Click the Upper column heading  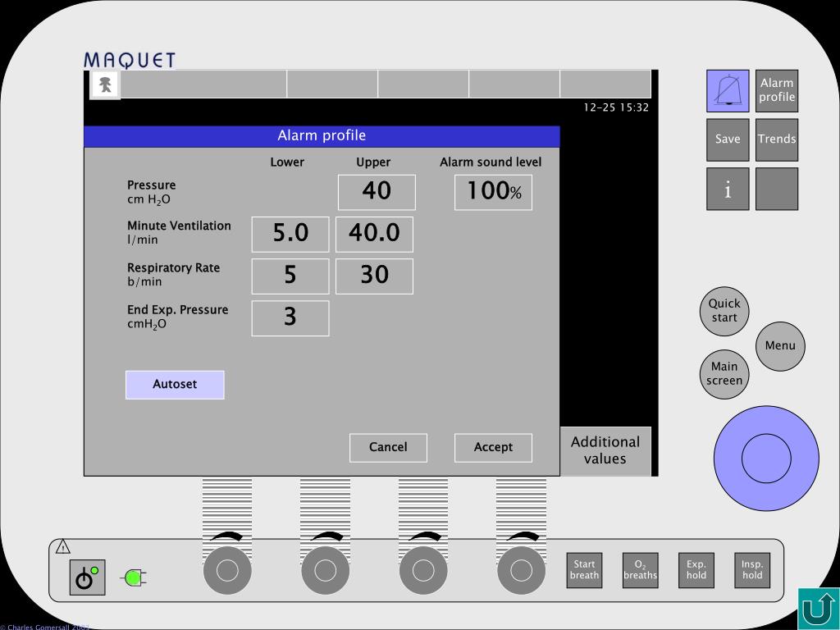[373, 162]
